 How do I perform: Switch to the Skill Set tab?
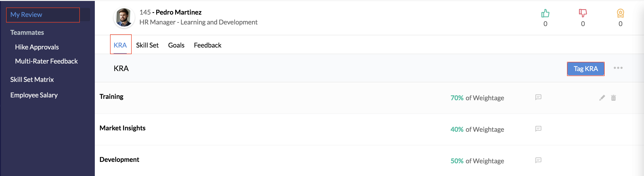[x=147, y=45]
